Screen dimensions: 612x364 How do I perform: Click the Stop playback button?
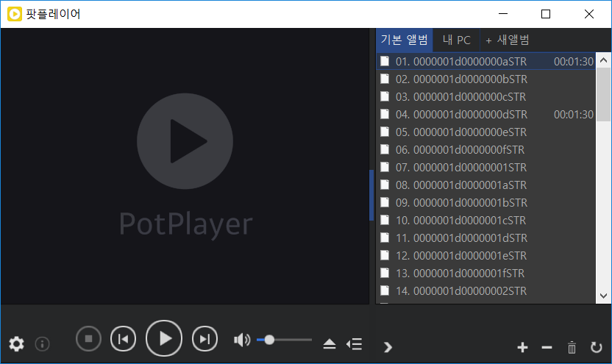coord(88,339)
